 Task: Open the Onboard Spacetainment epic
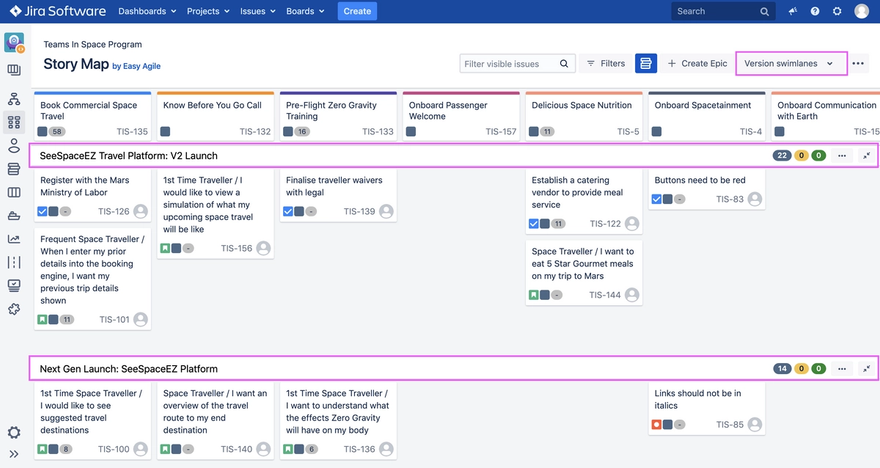tap(707, 117)
